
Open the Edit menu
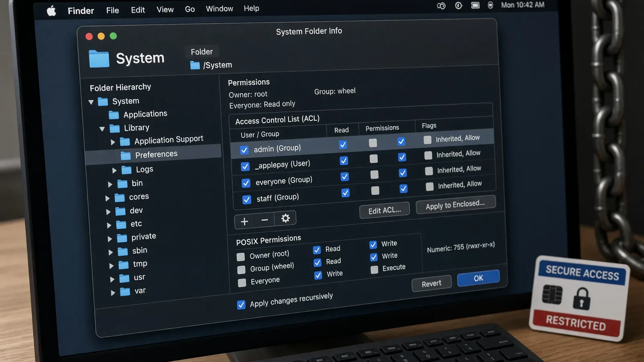point(138,10)
